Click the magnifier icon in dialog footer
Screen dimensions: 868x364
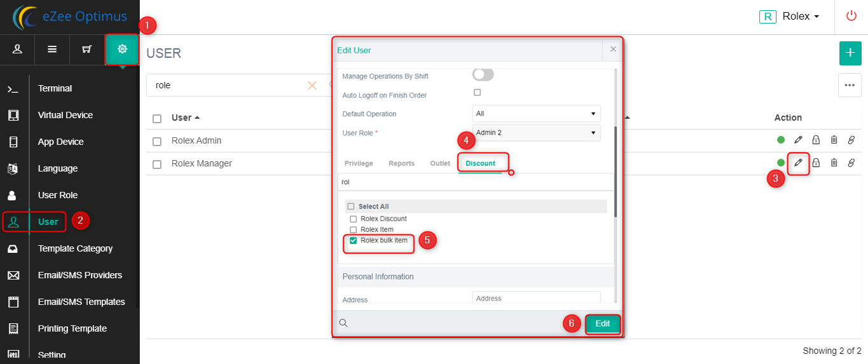pos(343,323)
